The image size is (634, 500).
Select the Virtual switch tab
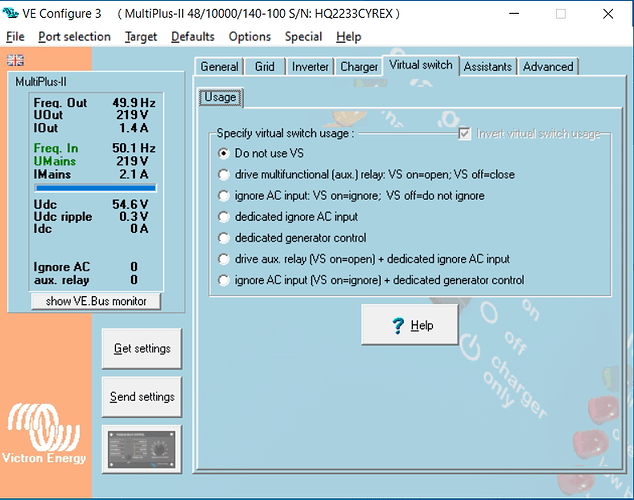(x=421, y=65)
